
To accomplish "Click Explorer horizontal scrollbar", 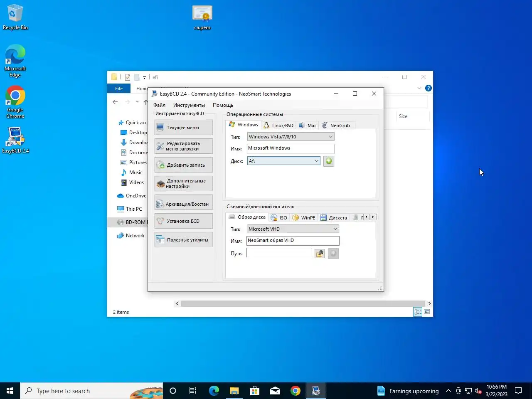I will click(x=303, y=303).
